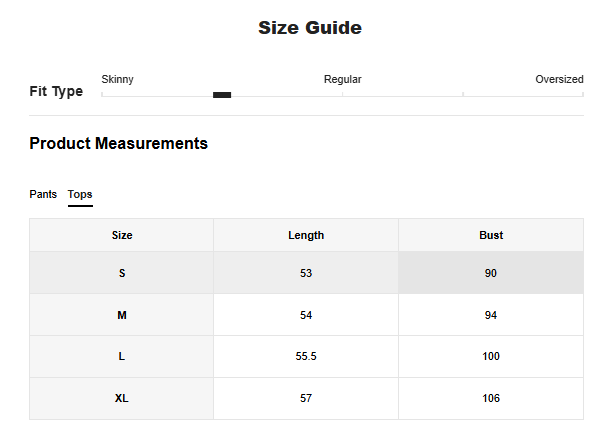Click the Regular fit label
Image resolution: width=607 pixels, height=423 pixels.
click(x=342, y=79)
